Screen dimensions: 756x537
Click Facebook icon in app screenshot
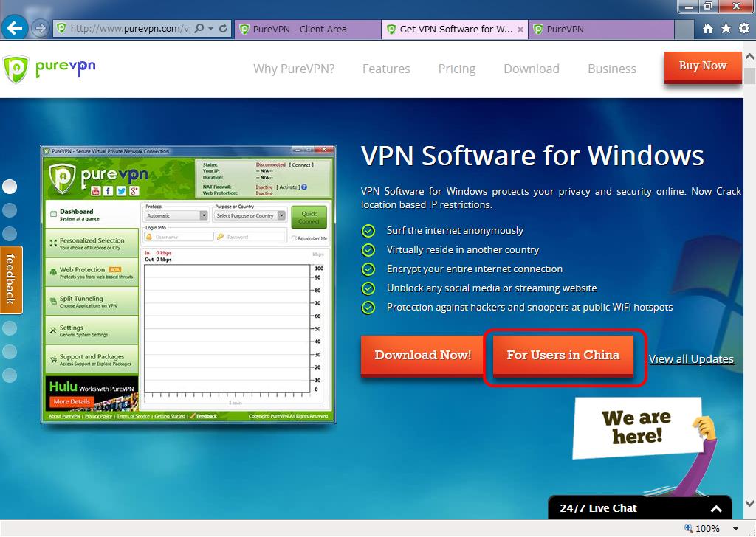point(109,191)
